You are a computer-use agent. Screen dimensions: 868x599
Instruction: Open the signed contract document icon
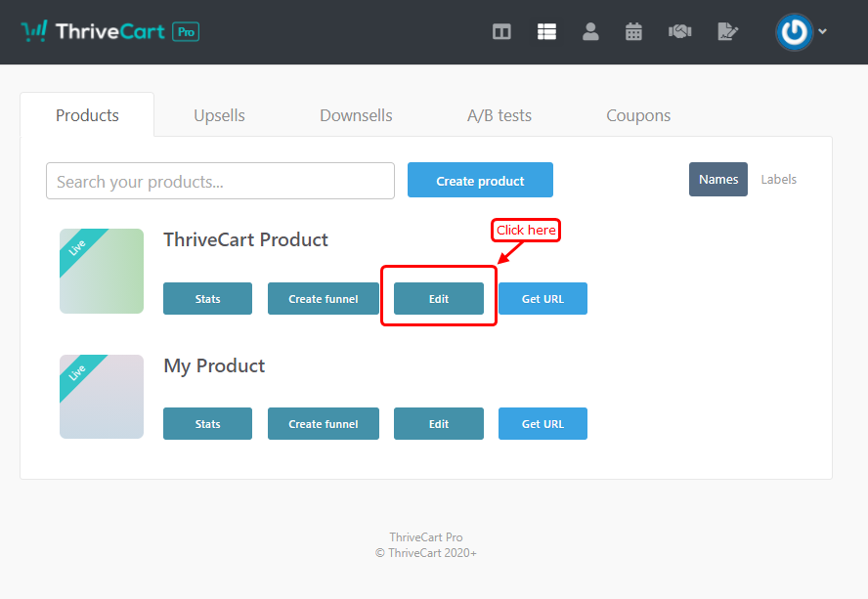point(727,32)
